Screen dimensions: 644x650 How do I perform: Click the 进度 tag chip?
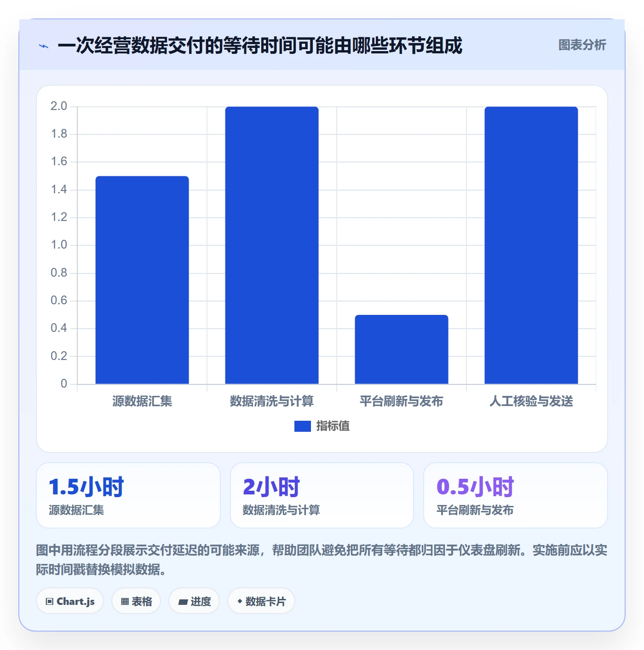coord(194,601)
